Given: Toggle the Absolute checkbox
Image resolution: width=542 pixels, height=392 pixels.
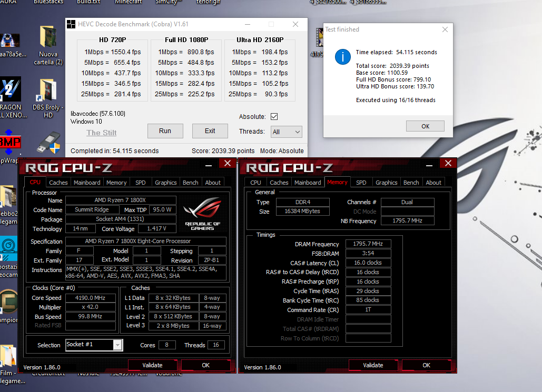Looking at the screenshot, I should [x=274, y=117].
